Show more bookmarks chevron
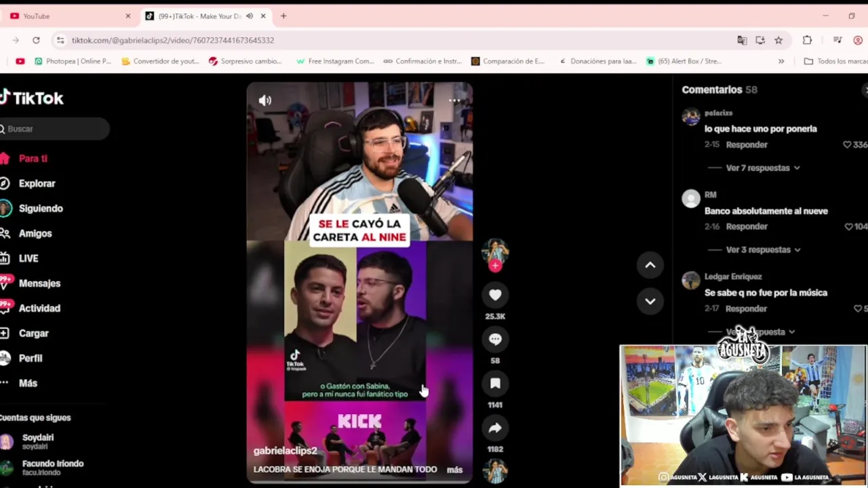The height and width of the screenshot is (488, 868). 781,61
